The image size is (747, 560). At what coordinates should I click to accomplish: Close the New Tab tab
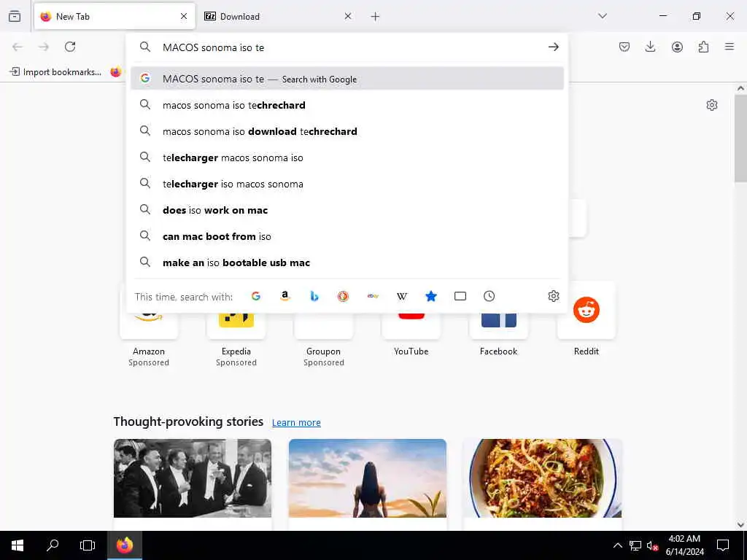[184, 17]
